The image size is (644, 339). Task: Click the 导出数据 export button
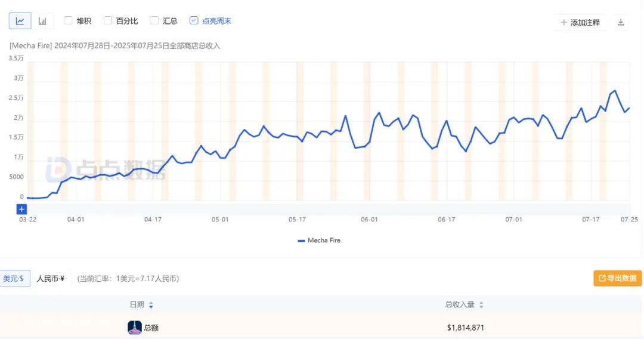coord(617,278)
